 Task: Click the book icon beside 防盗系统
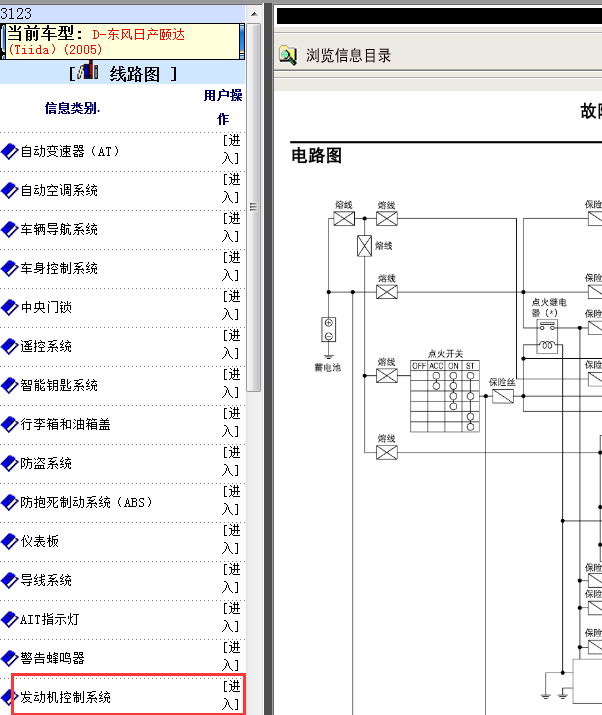[10, 464]
